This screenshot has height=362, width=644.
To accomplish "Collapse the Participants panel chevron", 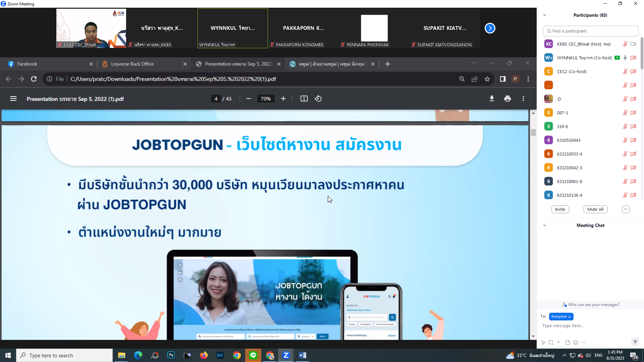I will tap(545, 15).
